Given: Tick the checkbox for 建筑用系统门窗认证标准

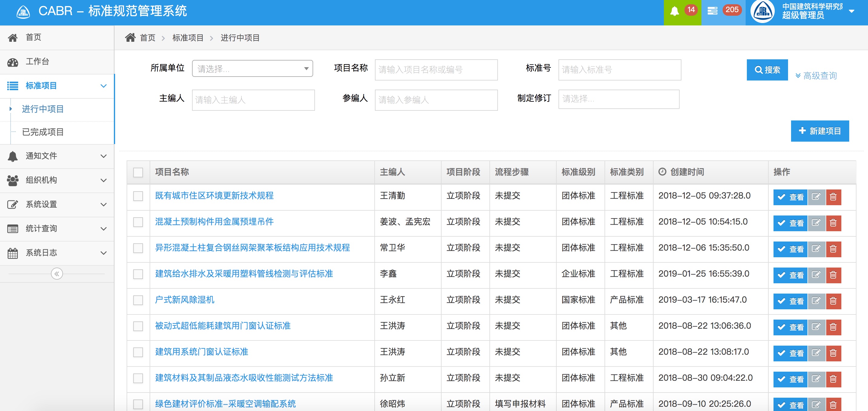Looking at the screenshot, I should click(138, 352).
